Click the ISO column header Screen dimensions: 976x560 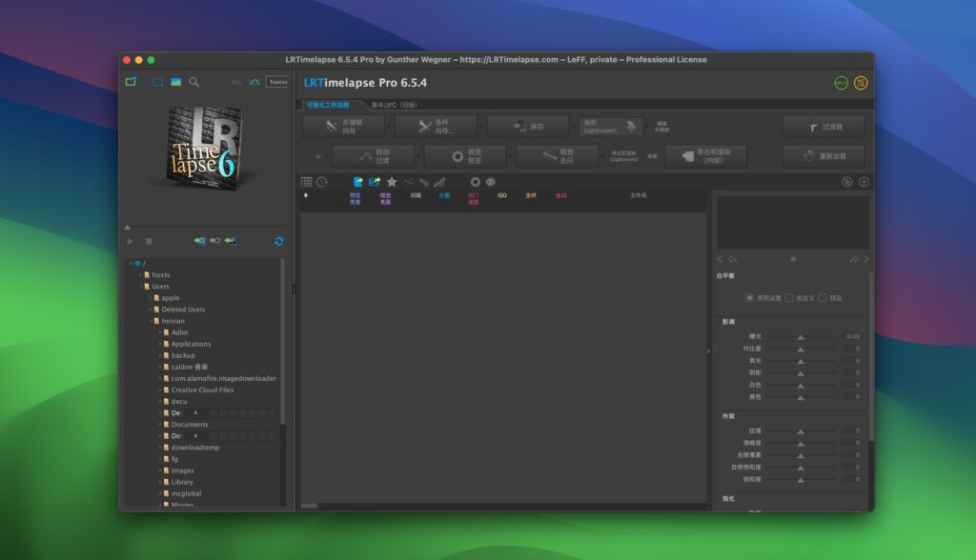click(502, 197)
